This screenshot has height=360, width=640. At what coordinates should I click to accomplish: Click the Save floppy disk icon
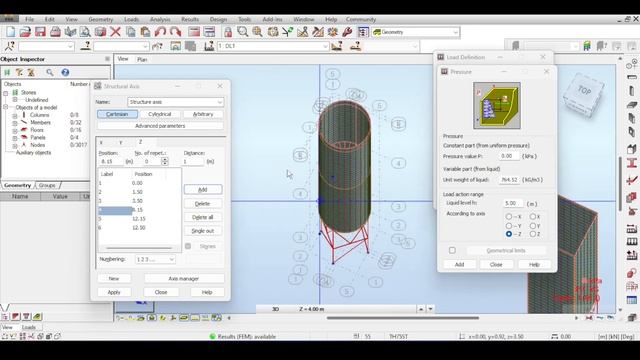40,32
